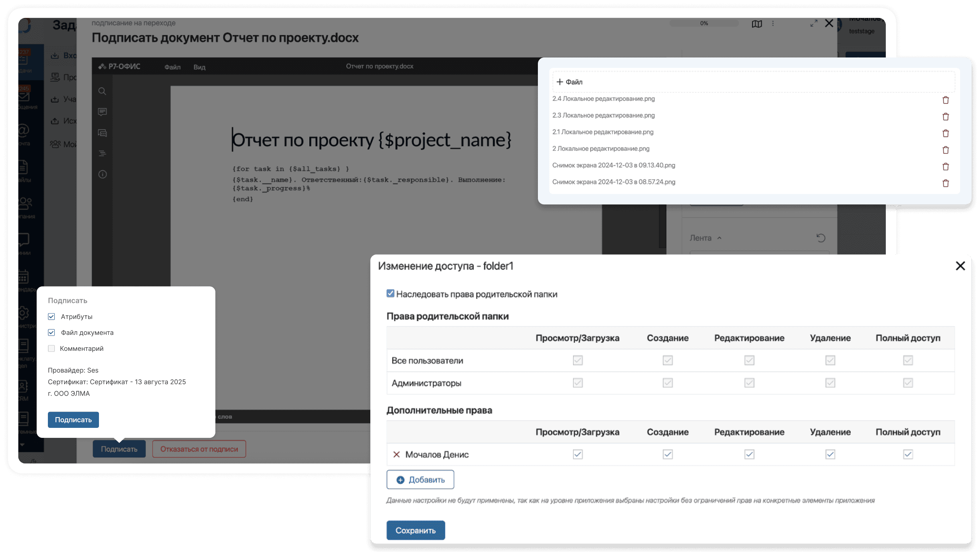The image size is (980, 552).
Task: Uncheck the Атрибуты checkbox
Action: 51,317
